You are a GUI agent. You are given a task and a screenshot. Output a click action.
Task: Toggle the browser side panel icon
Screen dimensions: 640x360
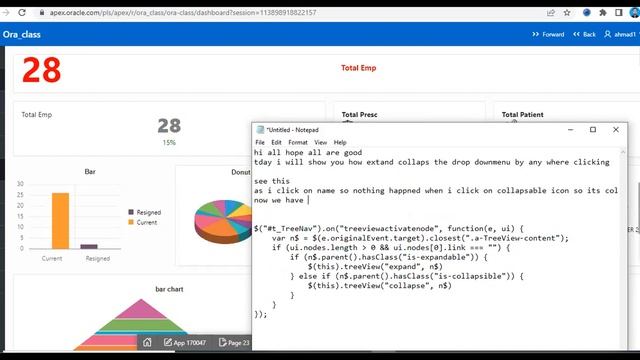tap(618, 13)
